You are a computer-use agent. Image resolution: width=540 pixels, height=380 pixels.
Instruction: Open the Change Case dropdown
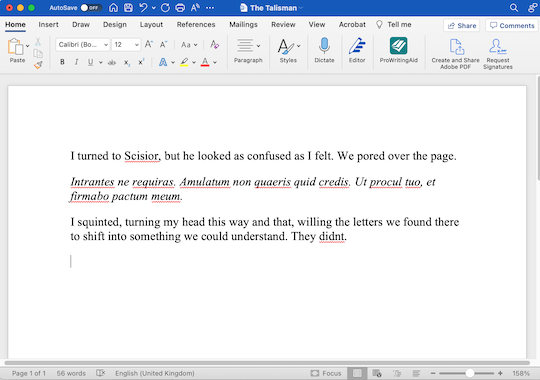pos(189,44)
